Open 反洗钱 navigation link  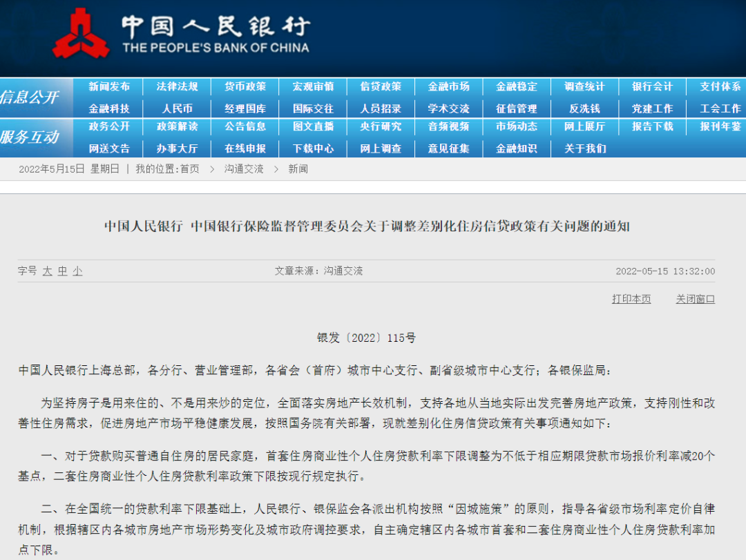click(x=584, y=109)
